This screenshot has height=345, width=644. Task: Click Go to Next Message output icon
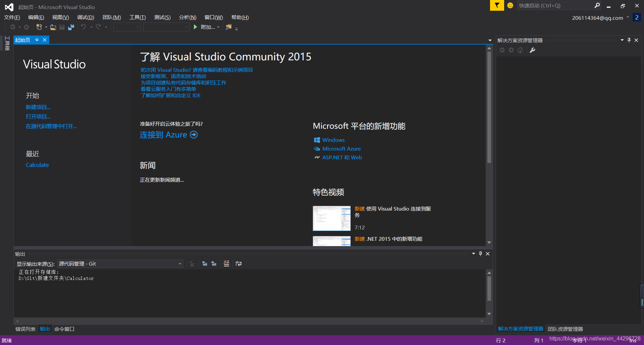click(214, 264)
